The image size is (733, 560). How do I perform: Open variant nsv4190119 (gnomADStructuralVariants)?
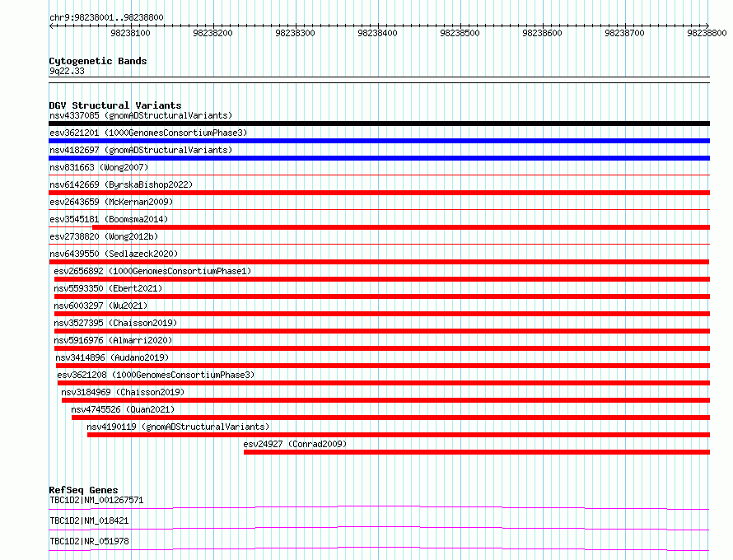tap(178, 427)
